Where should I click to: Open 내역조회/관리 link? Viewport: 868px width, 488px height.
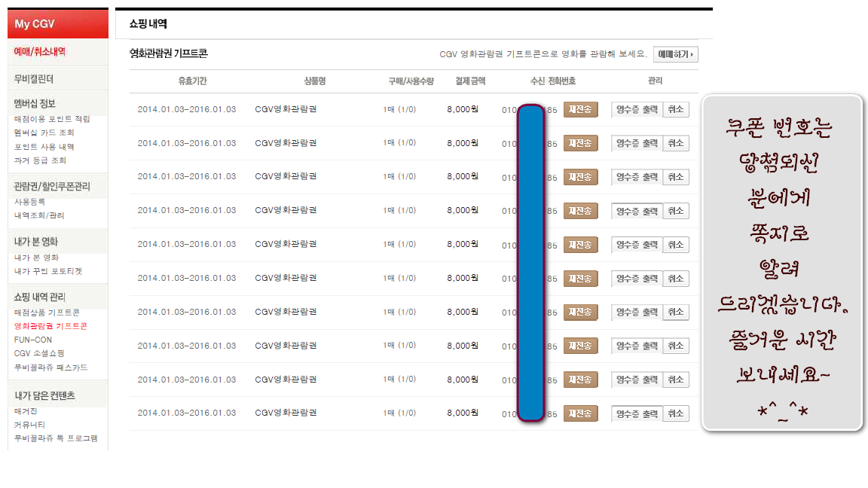39,215
